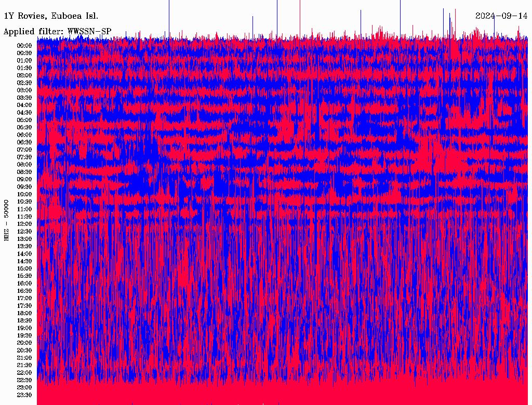Click the 23:30 final time row label
This screenshot has width=532, height=405.
(24, 395)
